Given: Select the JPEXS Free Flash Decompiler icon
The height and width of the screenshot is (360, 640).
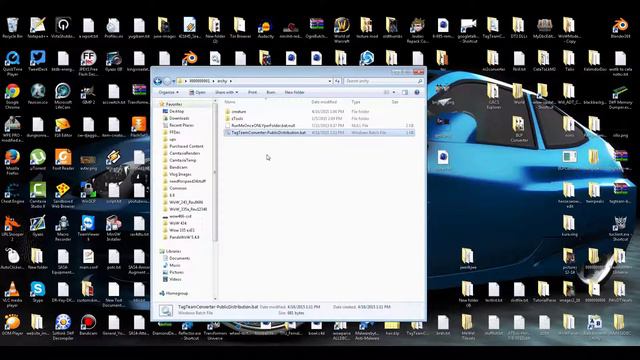Looking at the screenshot, I should click(88, 63).
